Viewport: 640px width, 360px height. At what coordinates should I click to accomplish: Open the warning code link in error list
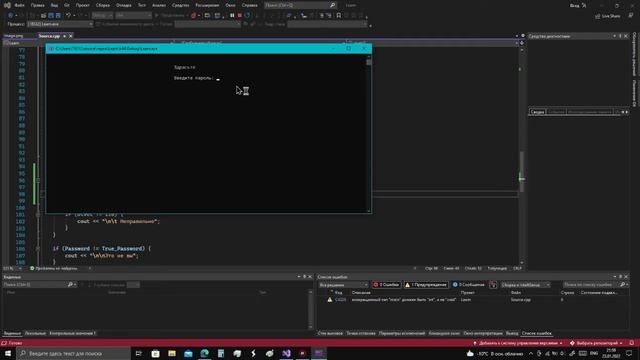340,300
